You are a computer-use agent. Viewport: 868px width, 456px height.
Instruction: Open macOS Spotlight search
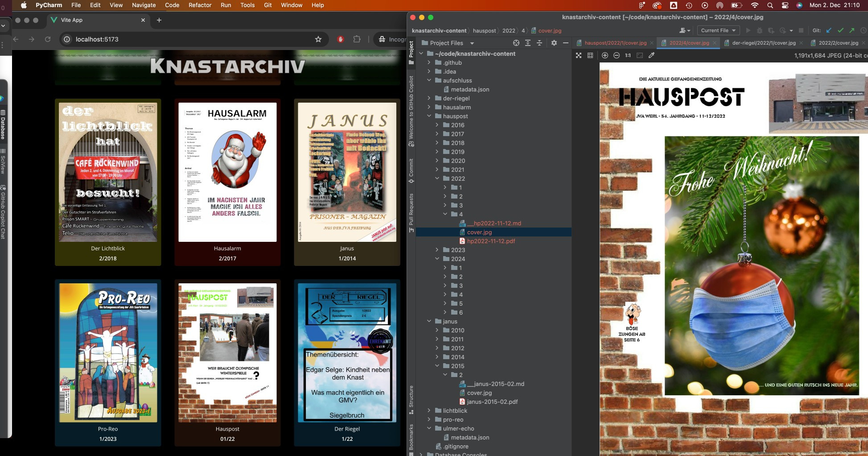(x=770, y=5)
